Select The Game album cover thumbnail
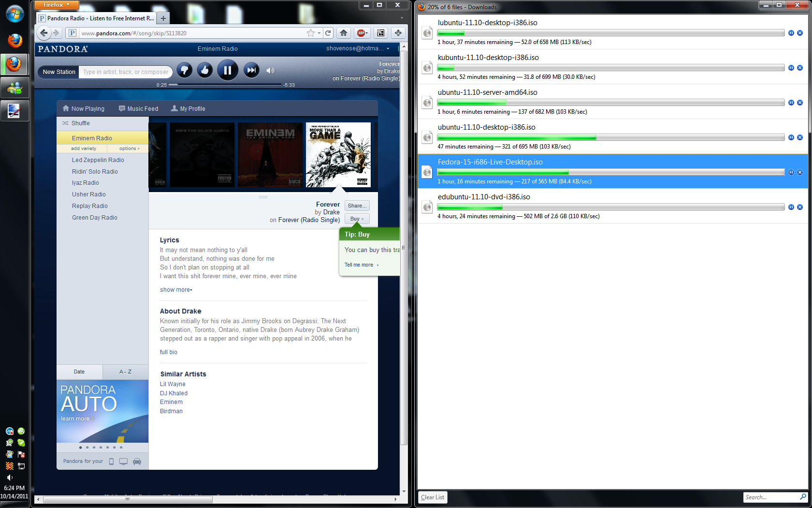 (338, 155)
